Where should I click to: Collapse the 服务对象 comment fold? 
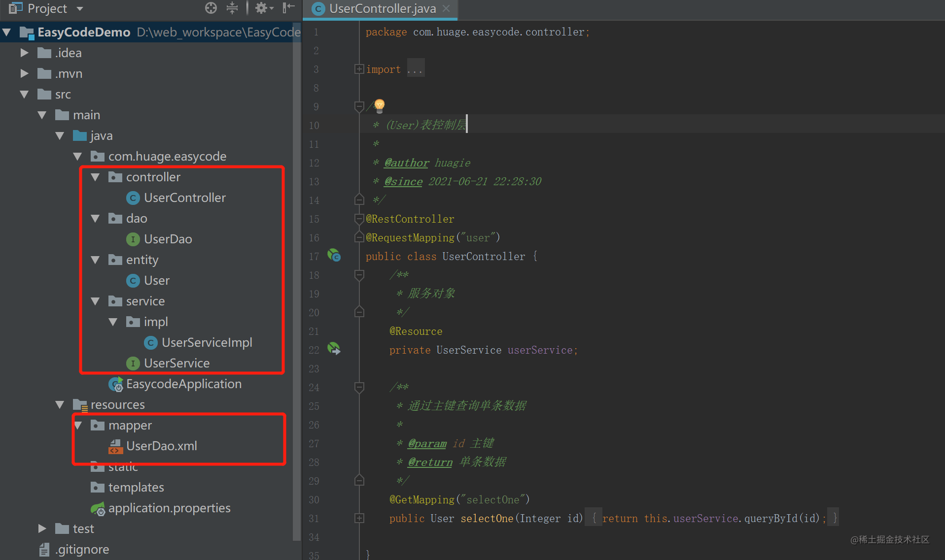(359, 275)
